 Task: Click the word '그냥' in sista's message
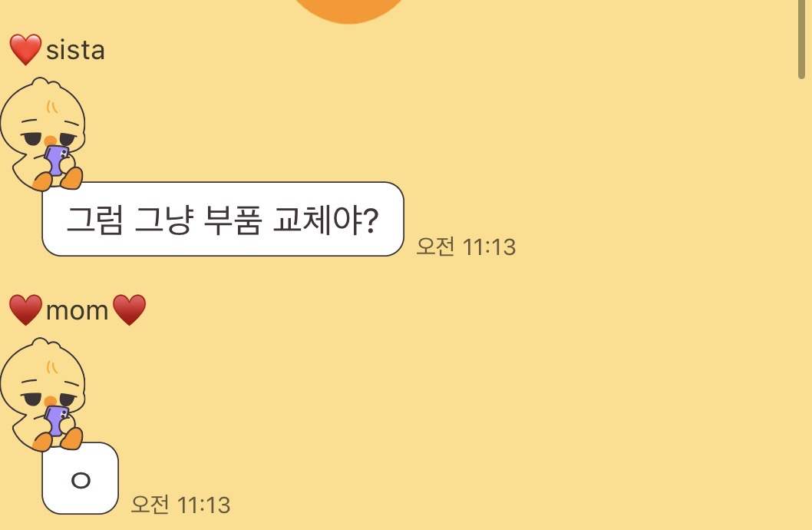click(x=164, y=220)
